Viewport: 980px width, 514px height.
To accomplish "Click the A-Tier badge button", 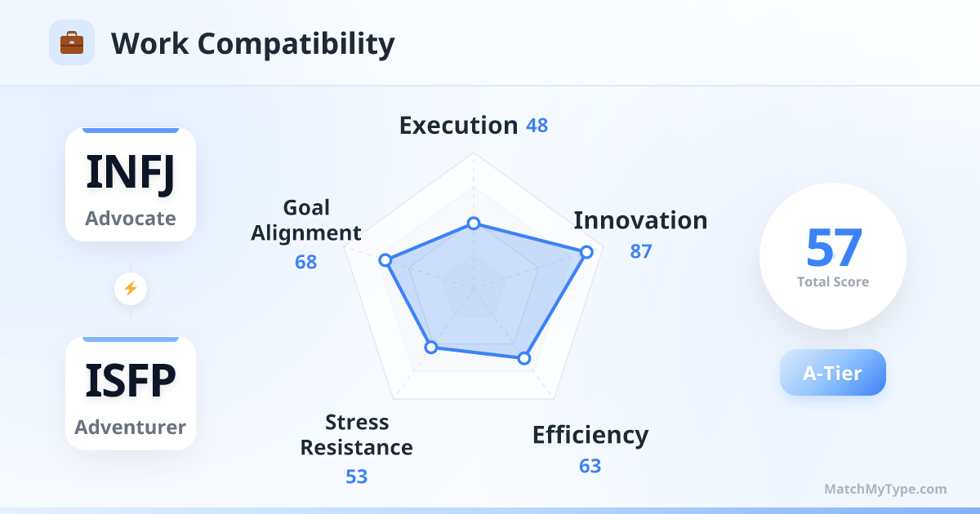I will click(x=832, y=373).
